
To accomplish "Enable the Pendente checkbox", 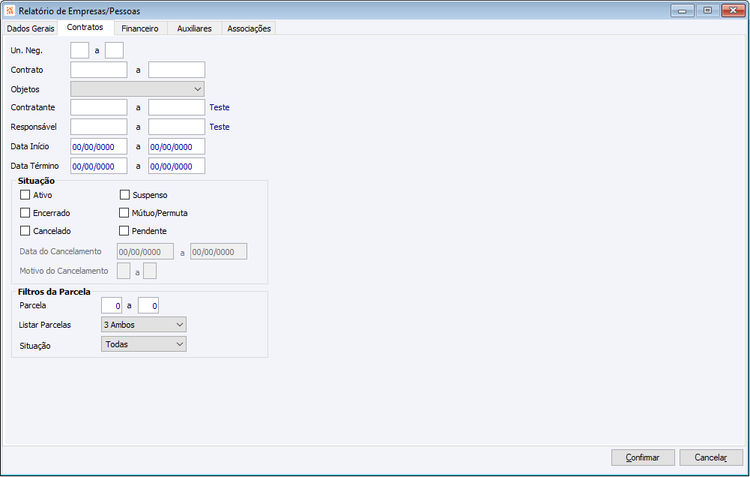I will pyautogui.click(x=124, y=231).
